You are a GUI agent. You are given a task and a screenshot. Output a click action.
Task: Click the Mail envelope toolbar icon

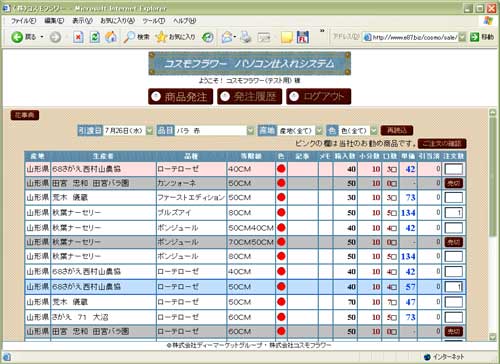click(227, 37)
